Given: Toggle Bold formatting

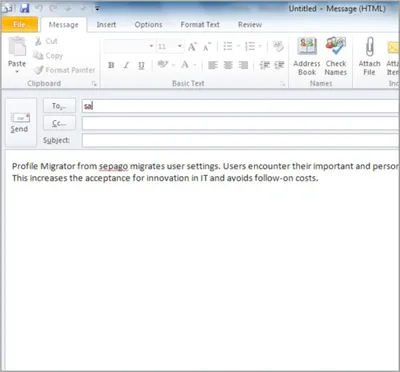Looking at the screenshot, I should pos(111,65).
